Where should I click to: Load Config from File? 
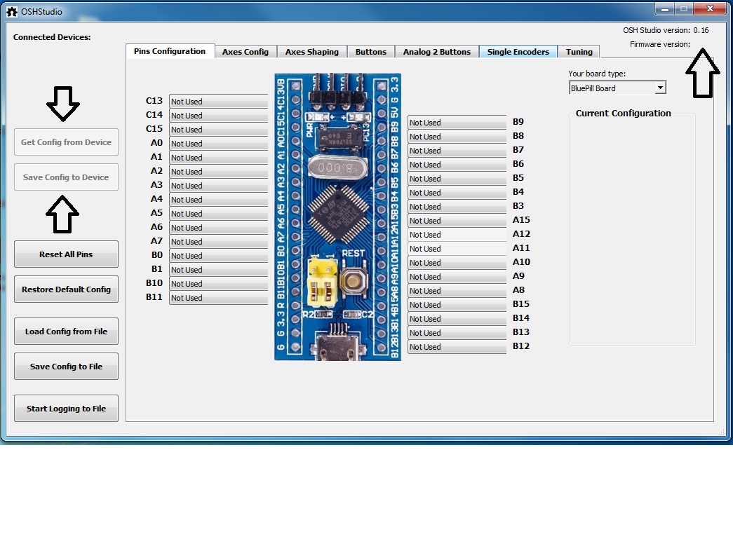[x=66, y=331]
